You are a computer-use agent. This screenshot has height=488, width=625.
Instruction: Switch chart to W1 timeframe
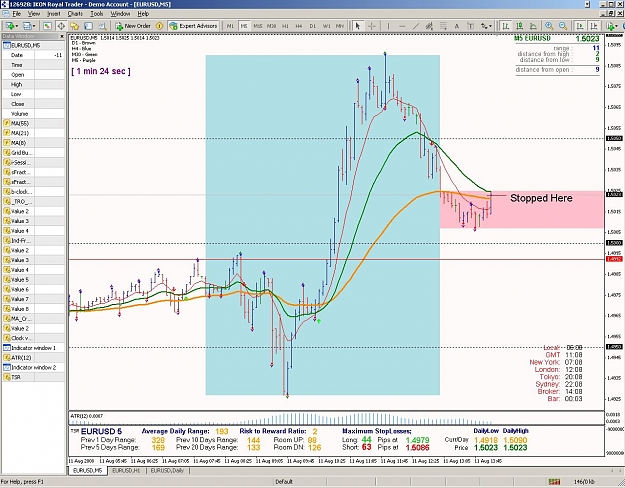[x=326, y=26]
